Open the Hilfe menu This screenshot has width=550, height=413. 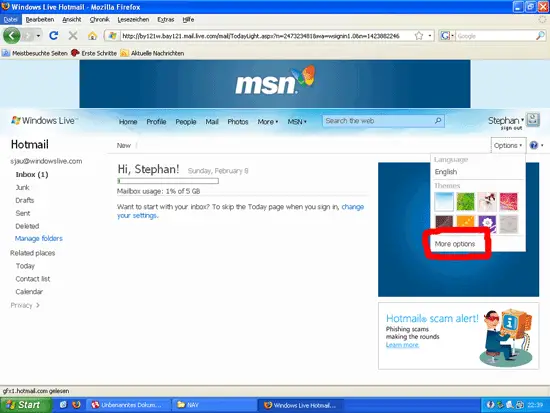[x=188, y=20]
